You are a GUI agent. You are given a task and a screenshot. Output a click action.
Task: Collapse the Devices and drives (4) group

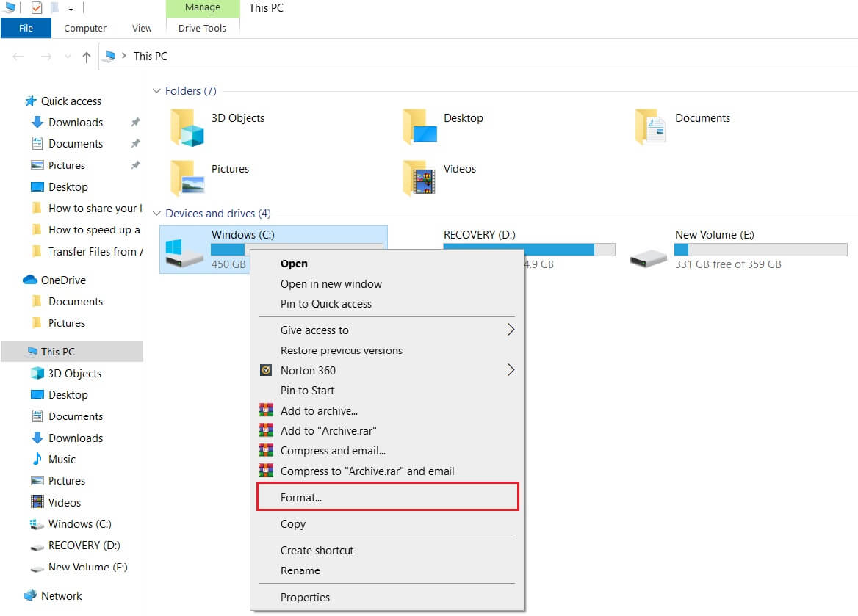tap(156, 214)
